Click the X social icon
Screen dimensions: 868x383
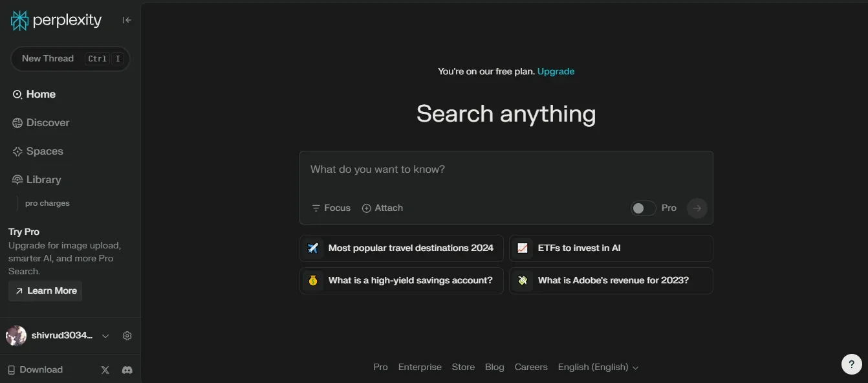105,369
